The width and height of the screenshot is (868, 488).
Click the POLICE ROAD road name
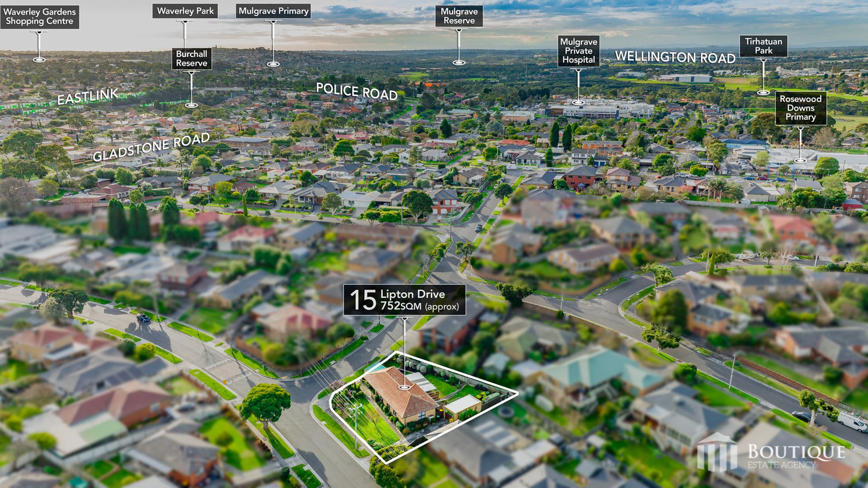[x=356, y=91]
